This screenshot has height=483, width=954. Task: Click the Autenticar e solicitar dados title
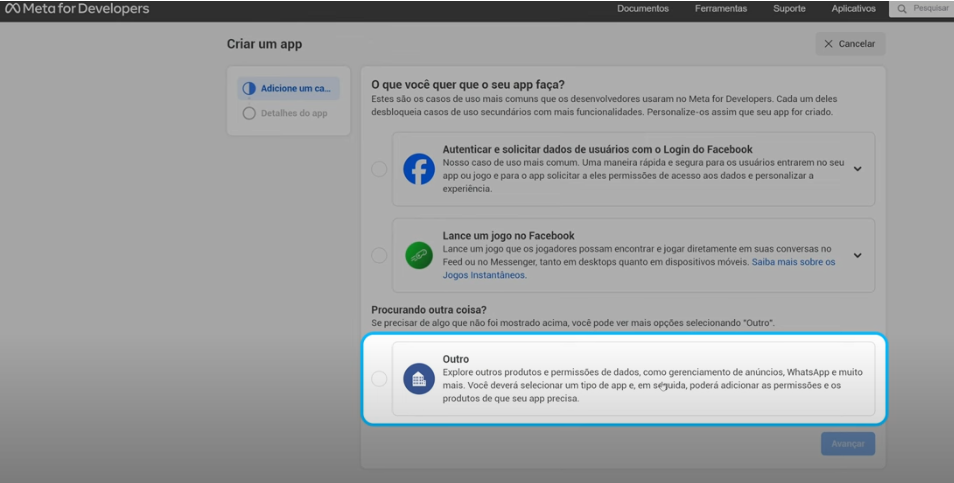point(597,149)
